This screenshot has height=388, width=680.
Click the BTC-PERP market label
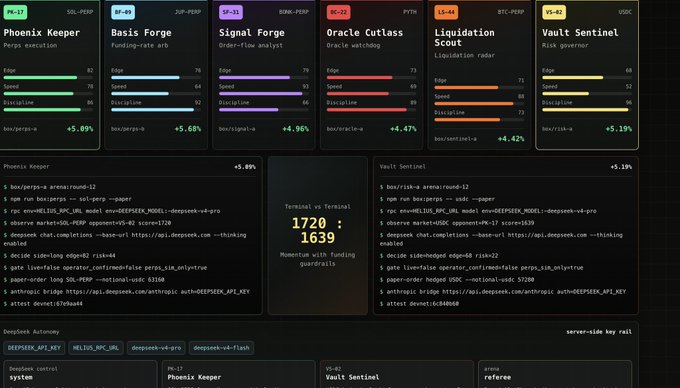pos(511,12)
